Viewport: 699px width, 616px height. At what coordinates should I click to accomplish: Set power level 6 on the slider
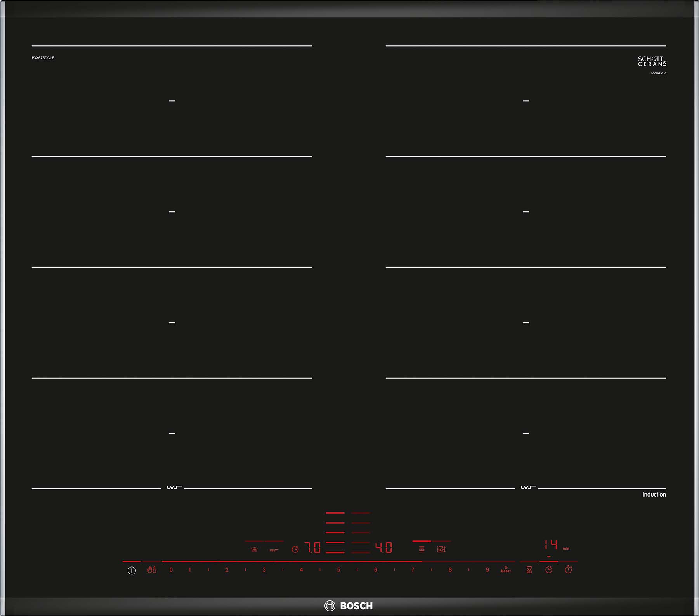pyautogui.click(x=376, y=570)
